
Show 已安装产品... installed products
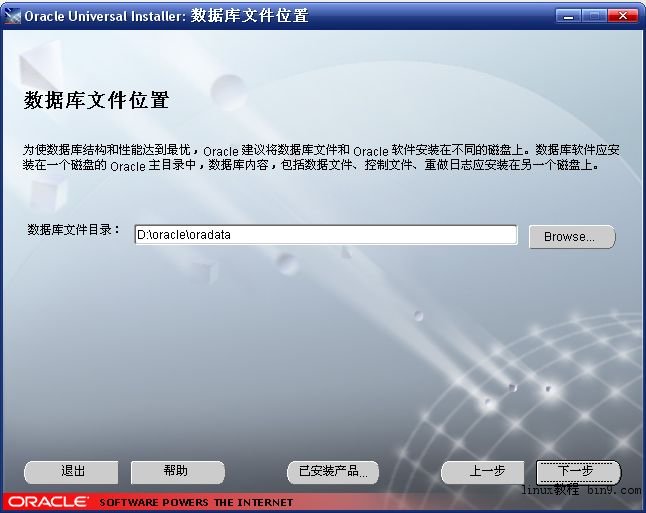[x=333, y=472]
